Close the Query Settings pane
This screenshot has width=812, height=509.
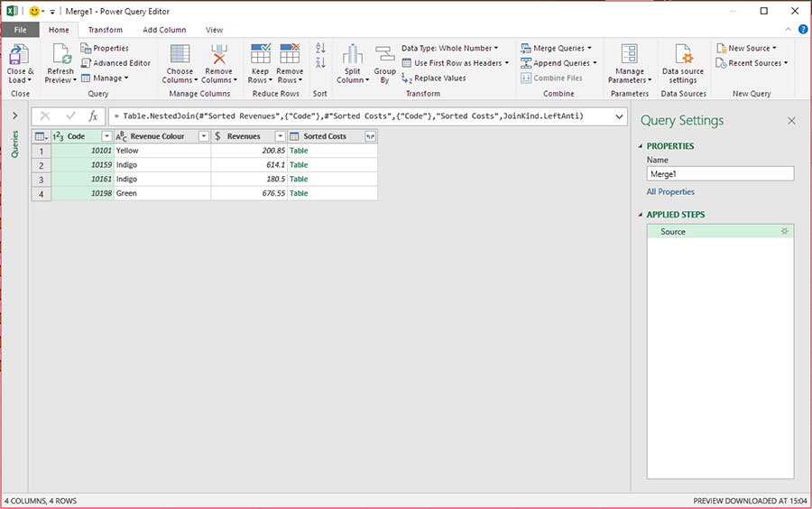791,121
